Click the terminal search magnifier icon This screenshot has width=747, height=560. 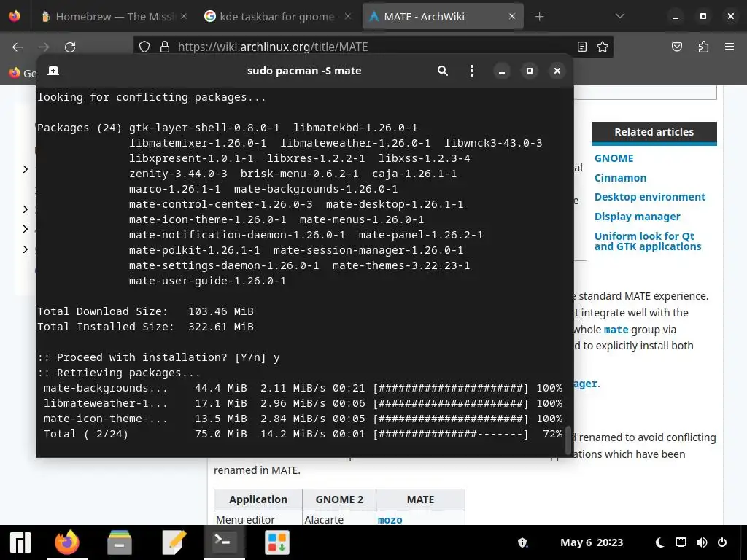tap(443, 71)
